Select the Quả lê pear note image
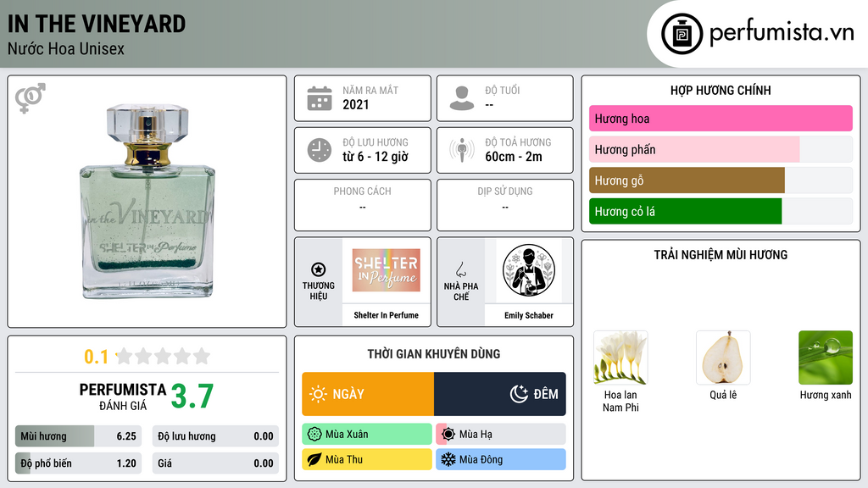 pos(723,358)
